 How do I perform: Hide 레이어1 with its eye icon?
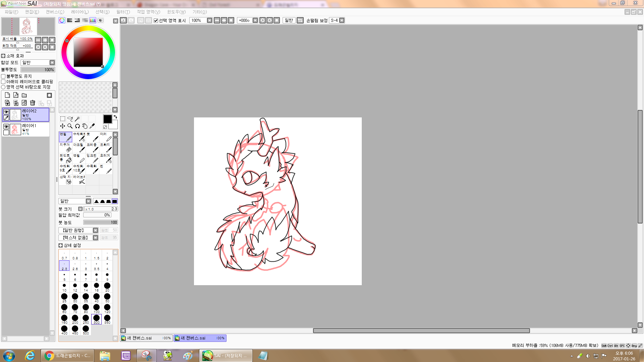tap(6, 126)
